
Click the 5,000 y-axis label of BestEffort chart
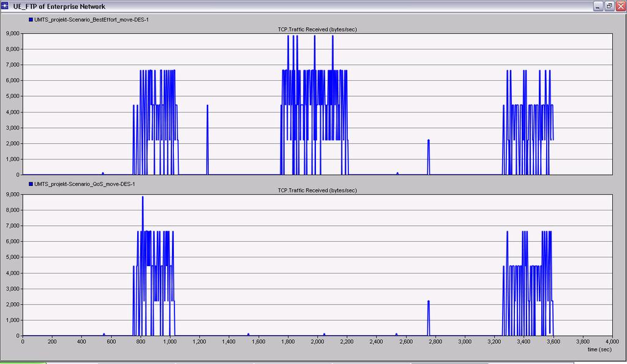click(x=12, y=96)
